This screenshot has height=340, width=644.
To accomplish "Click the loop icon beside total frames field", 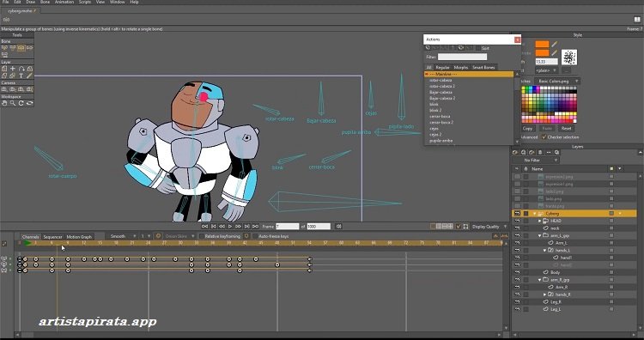I will point(338,227).
